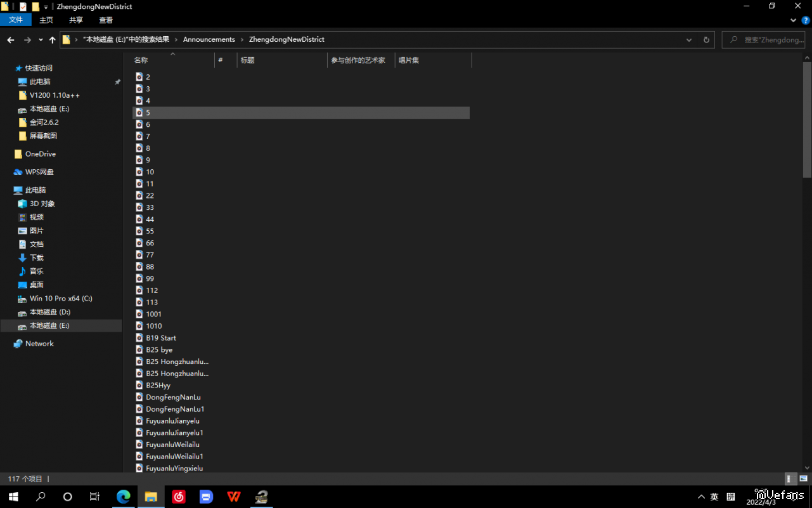The width and height of the screenshot is (812, 508).
Task: Open Microsoft Edge from the taskbar
Action: click(123, 497)
